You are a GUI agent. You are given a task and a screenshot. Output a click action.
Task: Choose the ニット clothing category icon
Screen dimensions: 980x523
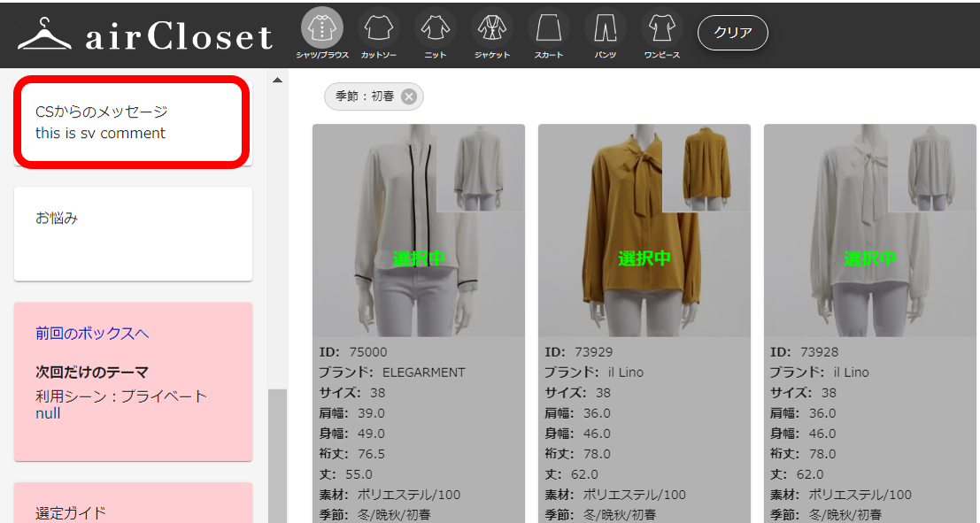[x=435, y=29]
